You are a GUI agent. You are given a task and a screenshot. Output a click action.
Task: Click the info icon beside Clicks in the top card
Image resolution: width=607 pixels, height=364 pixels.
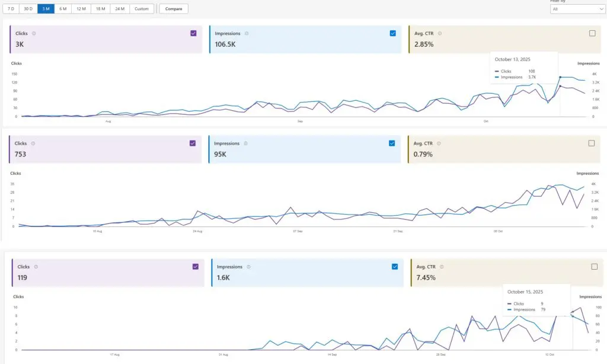click(x=34, y=33)
